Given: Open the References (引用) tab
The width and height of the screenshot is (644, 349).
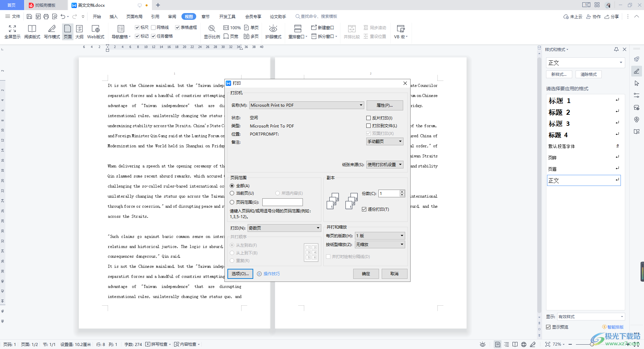Looking at the screenshot, I should tap(155, 16).
